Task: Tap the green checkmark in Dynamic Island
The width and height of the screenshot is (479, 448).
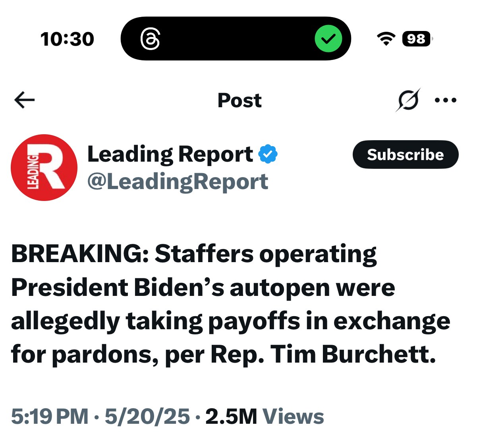Action: coord(328,39)
